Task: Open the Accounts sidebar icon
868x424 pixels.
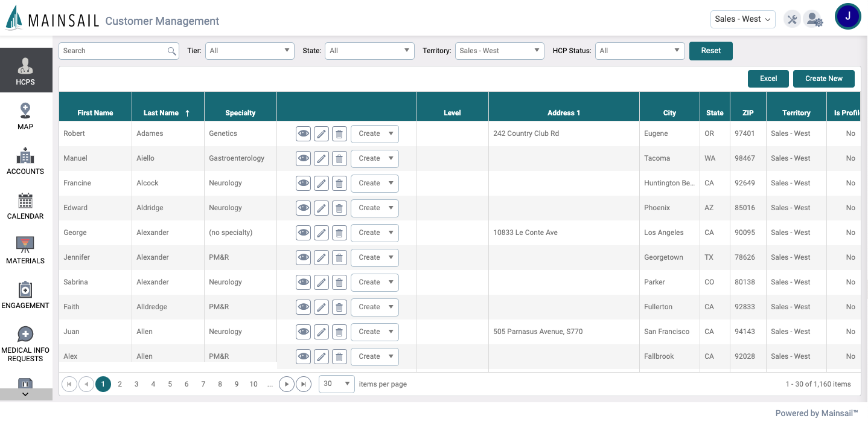Action: tap(25, 161)
